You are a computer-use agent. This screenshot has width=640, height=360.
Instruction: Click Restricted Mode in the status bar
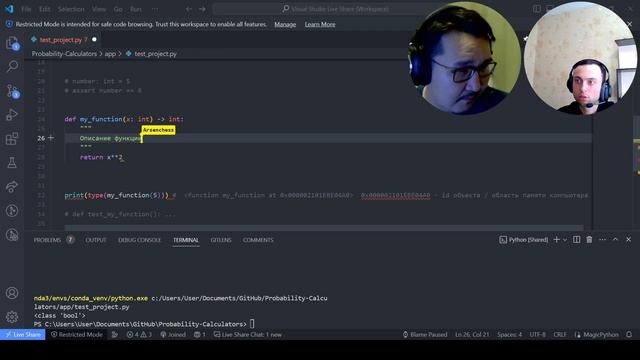click(76, 335)
